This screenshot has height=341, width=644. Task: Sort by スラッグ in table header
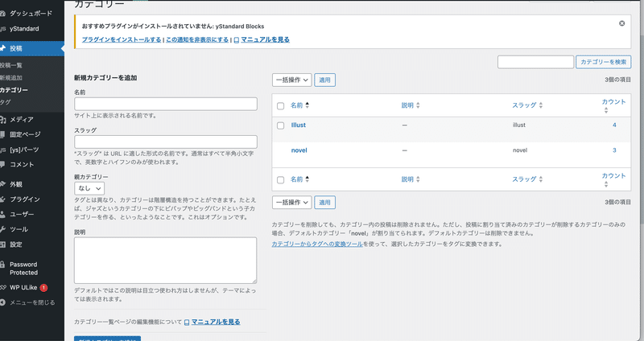coord(527,105)
